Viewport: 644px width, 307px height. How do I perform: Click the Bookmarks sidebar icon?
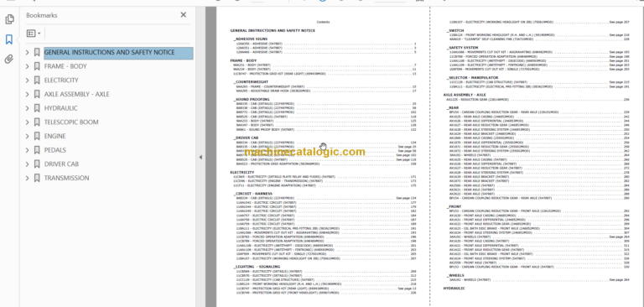pyautogui.click(x=9, y=39)
